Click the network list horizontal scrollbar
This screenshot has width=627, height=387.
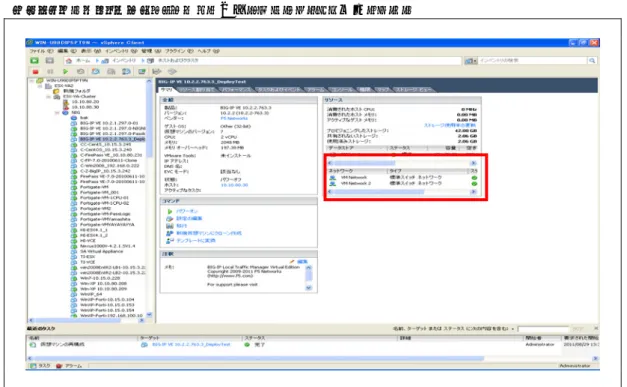click(402, 192)
